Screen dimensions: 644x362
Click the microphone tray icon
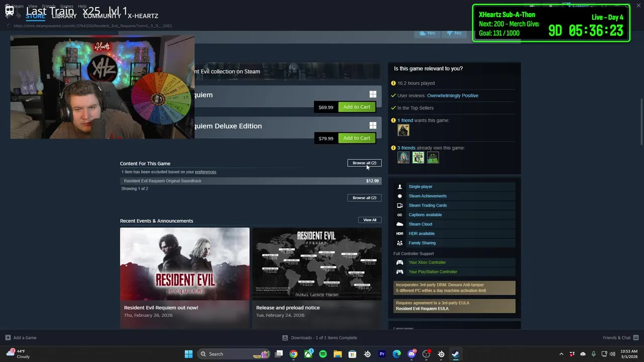594,354
